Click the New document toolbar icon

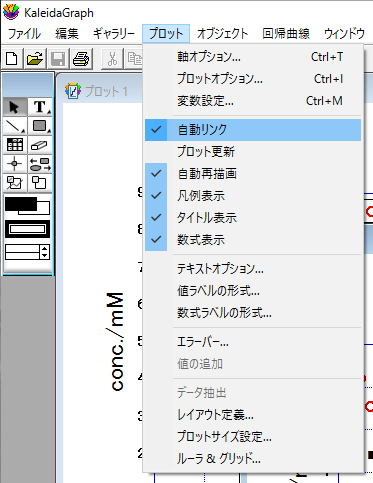tap(12, 59)
